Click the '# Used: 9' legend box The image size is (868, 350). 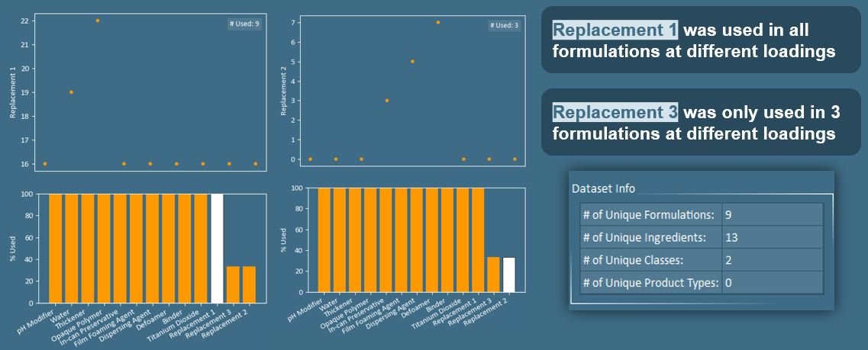pos(244,24)
